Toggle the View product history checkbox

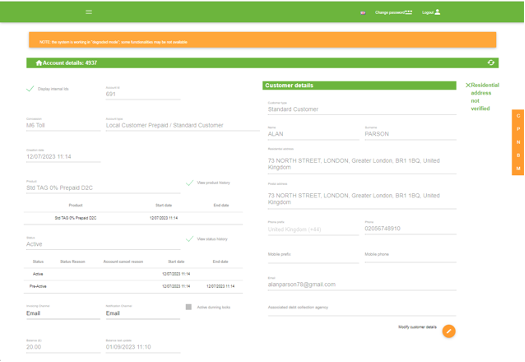[x=190, y=183]
